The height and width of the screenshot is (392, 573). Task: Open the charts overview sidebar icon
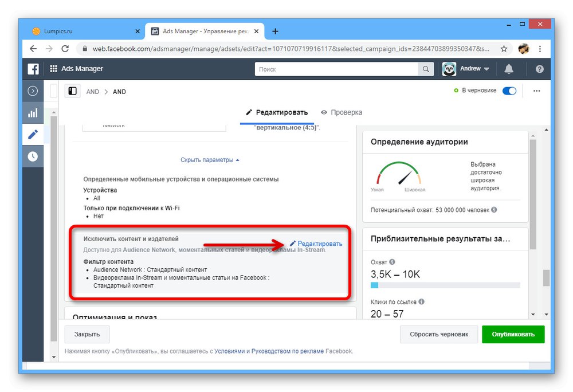tap(33, 113)
